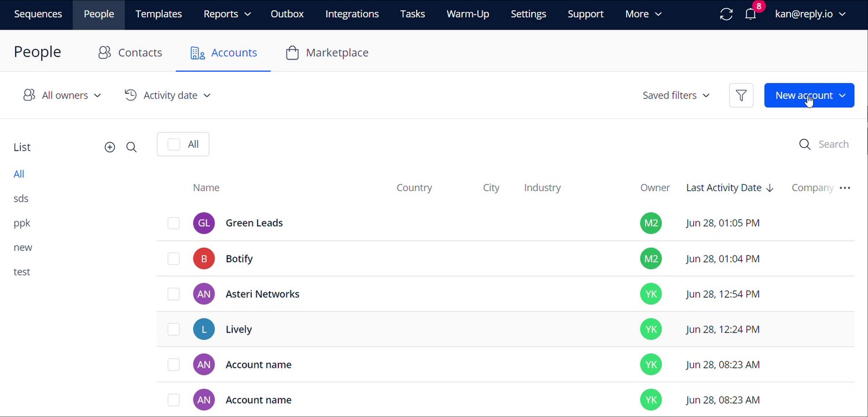Image resolution: width=868 pixels, height=417 pixels.
Task: Click the Asteri Networks AN avatar
Action: coord(204,294)
